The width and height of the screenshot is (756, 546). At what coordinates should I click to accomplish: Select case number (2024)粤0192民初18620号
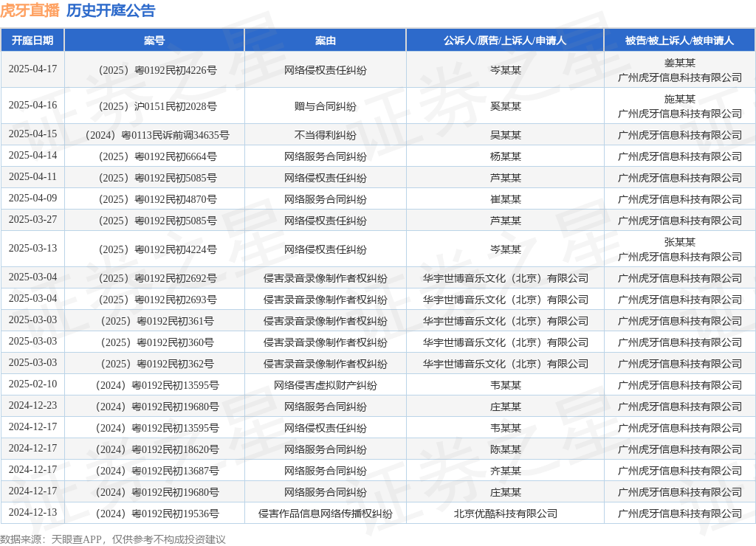[158, 449]
